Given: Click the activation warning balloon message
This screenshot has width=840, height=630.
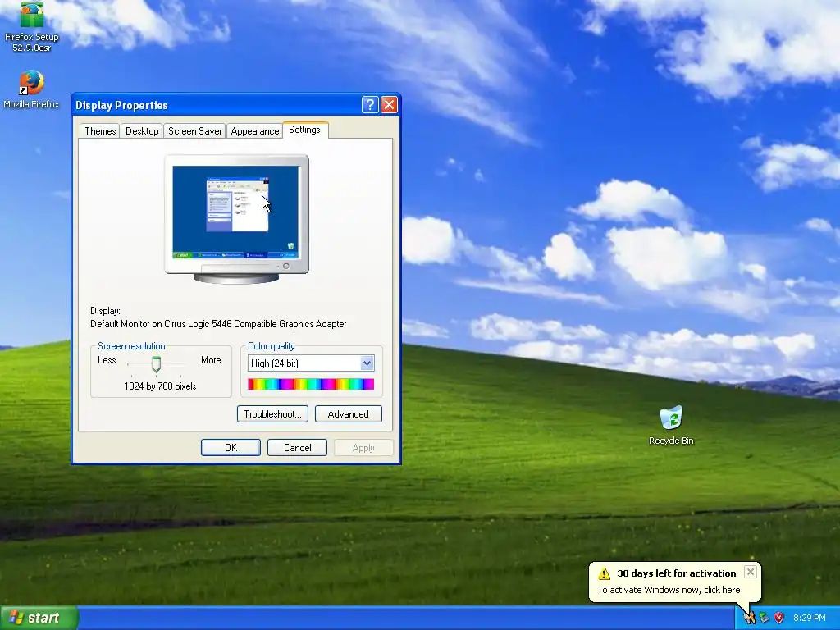Looking at the screenshot, I should (669, 590).
